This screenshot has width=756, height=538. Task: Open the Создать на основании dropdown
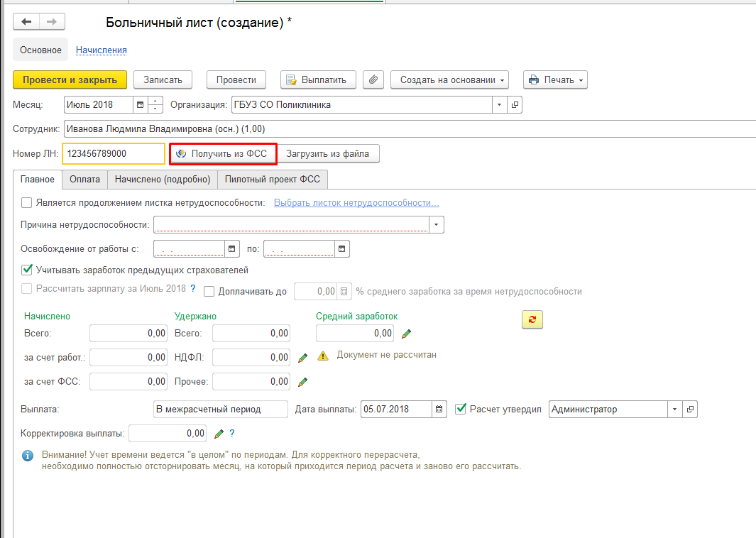[450, 79]
